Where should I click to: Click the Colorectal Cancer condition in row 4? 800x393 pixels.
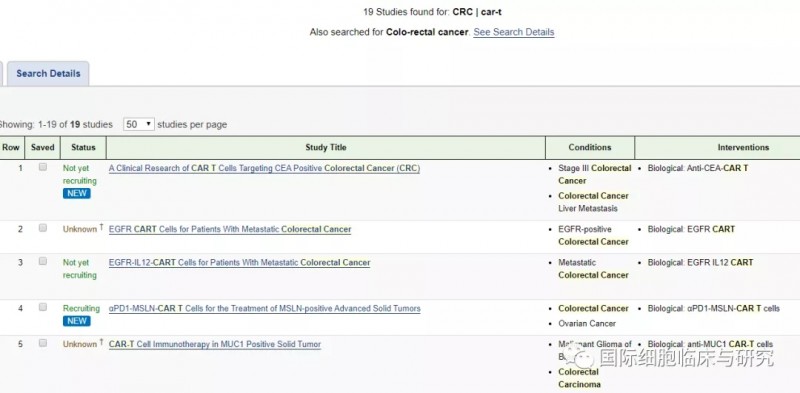(x=593, y=309)
